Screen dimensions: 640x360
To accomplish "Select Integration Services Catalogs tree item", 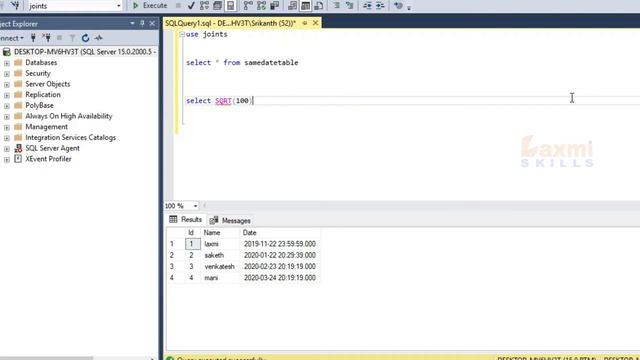I will [x=70, y=138].
